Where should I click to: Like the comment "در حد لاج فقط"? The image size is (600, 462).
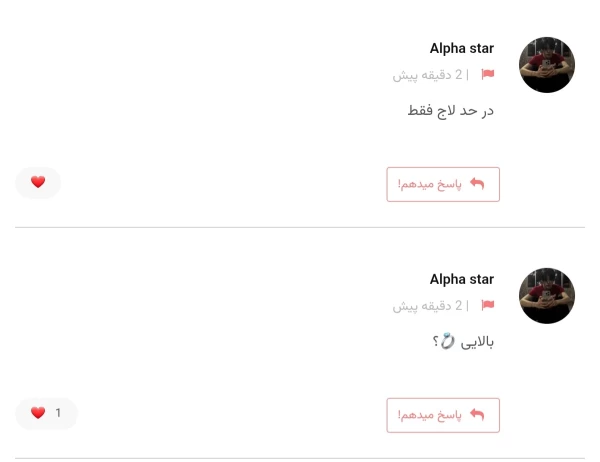38,182
